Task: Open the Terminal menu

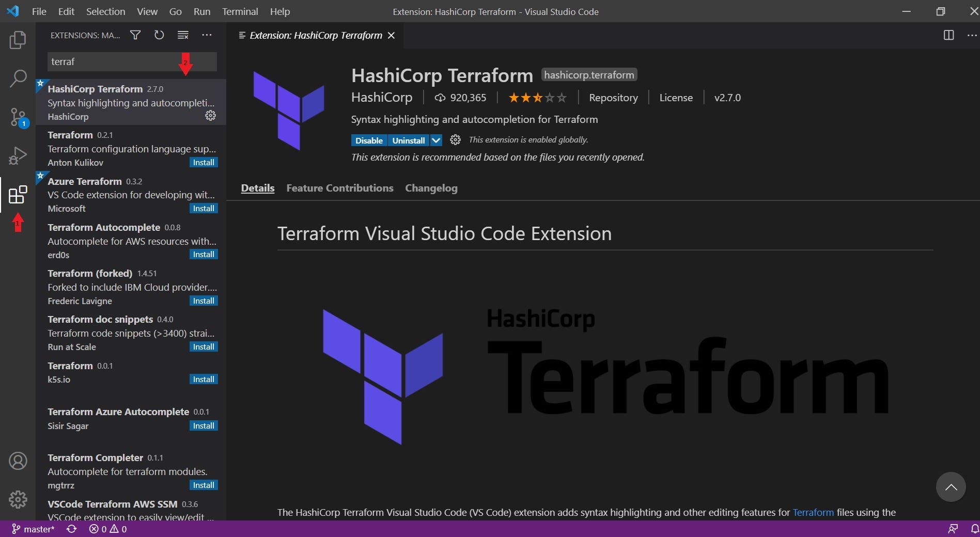Action: pos(240,11)
